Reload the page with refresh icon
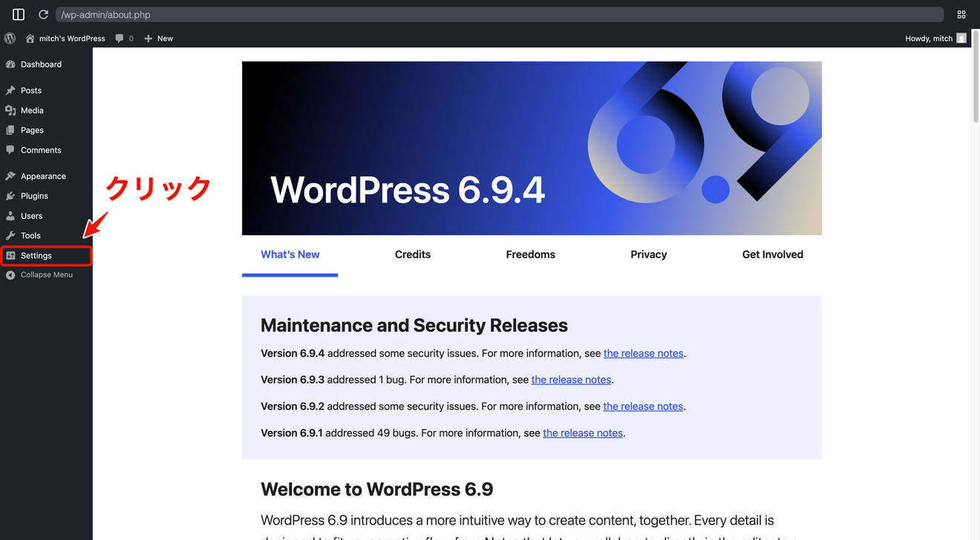Screen dimensions: 980x540 pos(43,14)
